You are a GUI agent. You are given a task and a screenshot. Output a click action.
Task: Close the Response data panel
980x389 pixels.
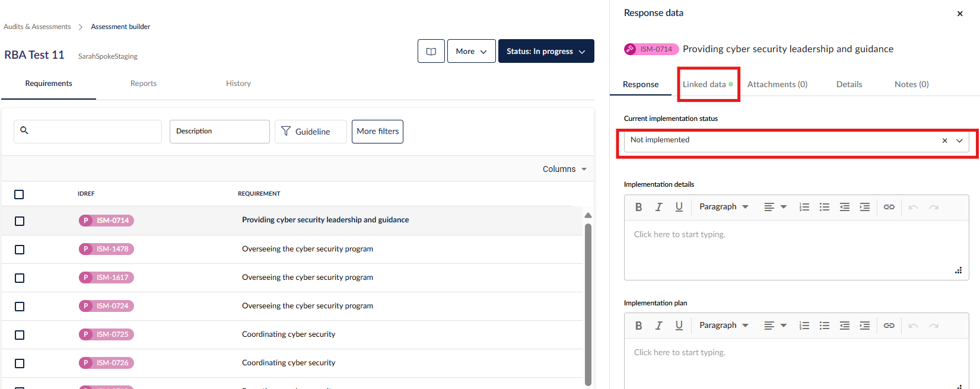960,14
